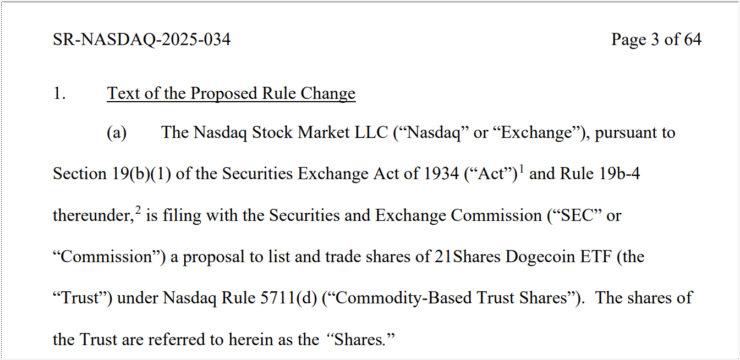Click the text Rule 19b-4
The width and height of the screenshot is (740, 360).
[600, 175]
